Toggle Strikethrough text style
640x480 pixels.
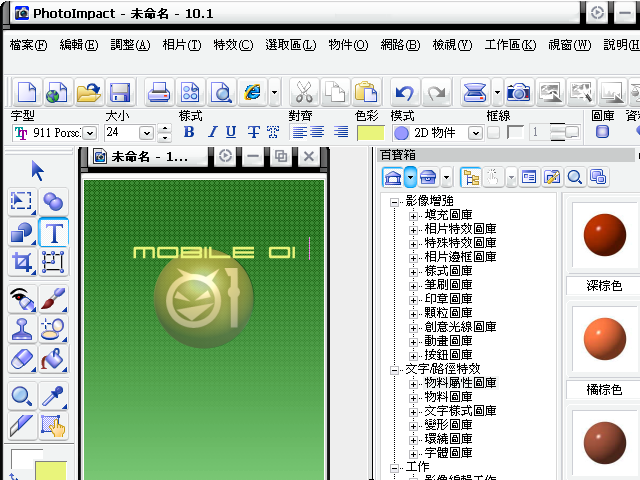click(253, 132)
